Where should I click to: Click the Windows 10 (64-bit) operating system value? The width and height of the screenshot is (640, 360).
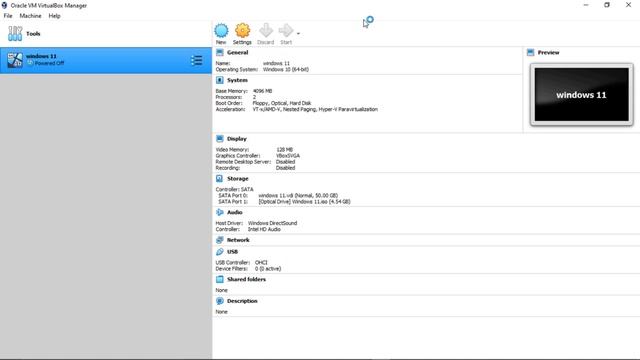point(286,69)
